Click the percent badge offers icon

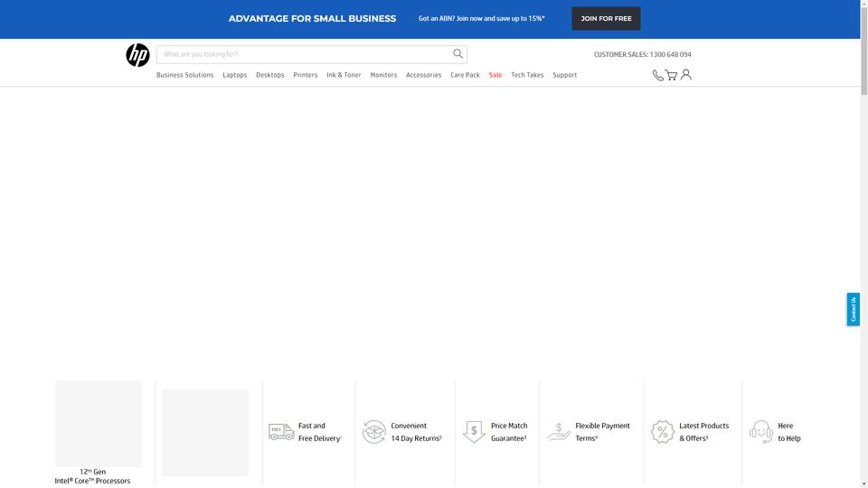click(663, 432)
